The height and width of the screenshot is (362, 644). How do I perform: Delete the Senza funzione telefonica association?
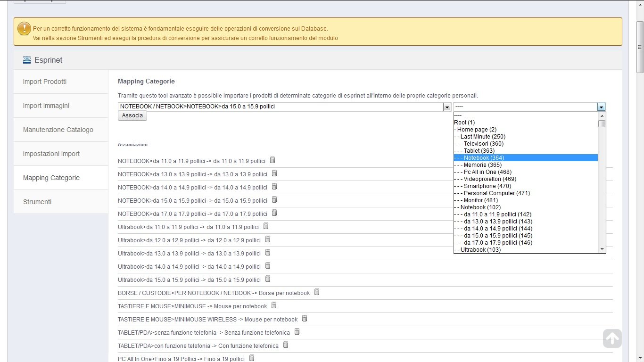(x=297, y=332)
